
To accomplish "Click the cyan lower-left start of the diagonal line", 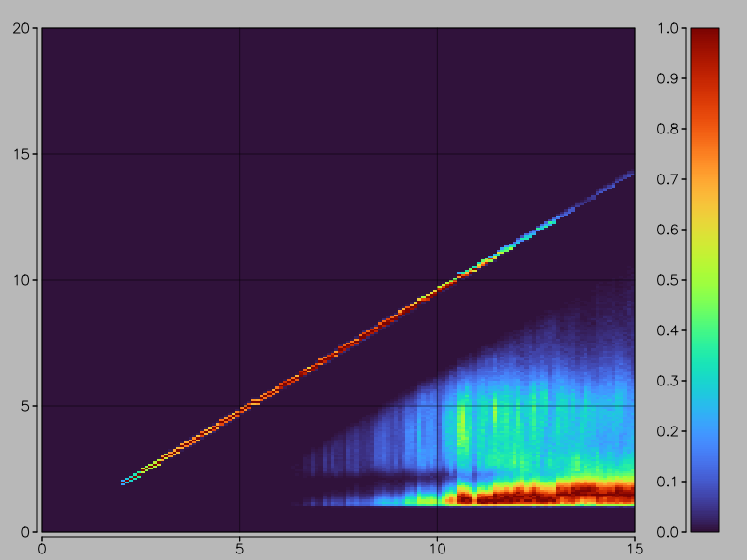I will tap(125, 483).
